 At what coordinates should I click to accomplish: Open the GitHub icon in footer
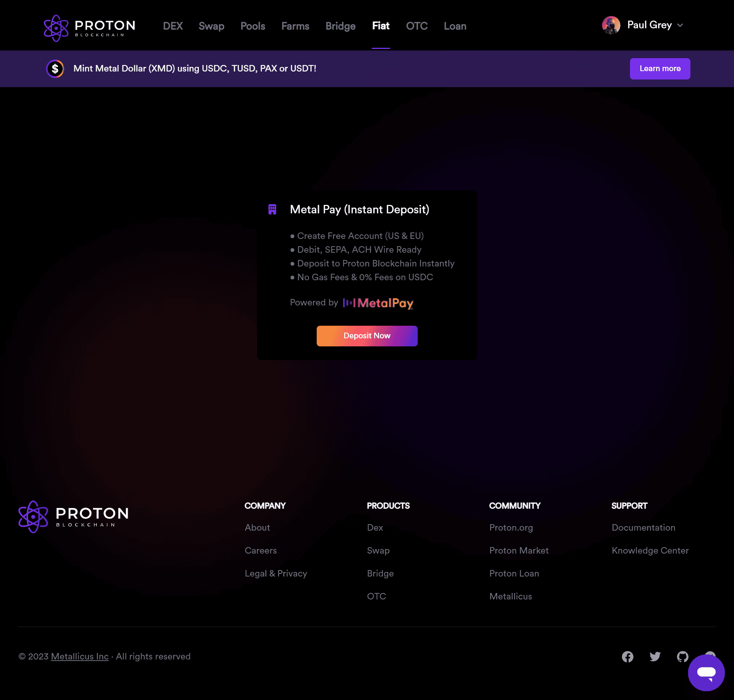[x=682, y=657]
